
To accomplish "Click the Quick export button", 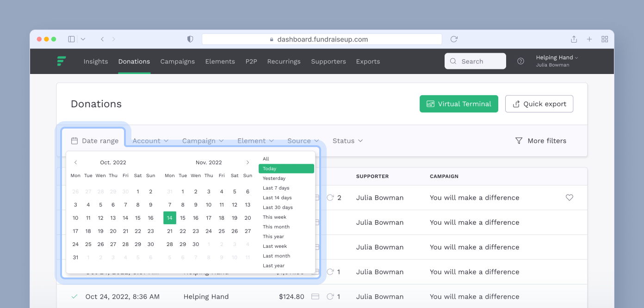I will (539, 104).
